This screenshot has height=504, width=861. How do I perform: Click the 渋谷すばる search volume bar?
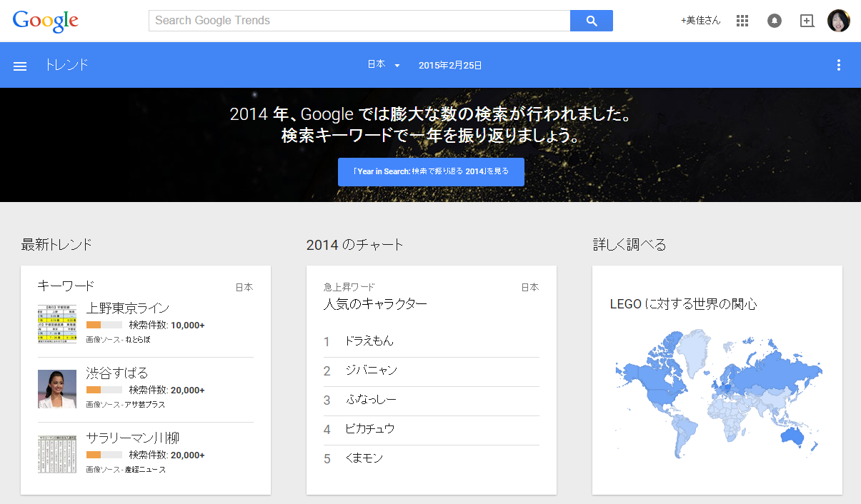pyautogui.click(x=104, y=390)
